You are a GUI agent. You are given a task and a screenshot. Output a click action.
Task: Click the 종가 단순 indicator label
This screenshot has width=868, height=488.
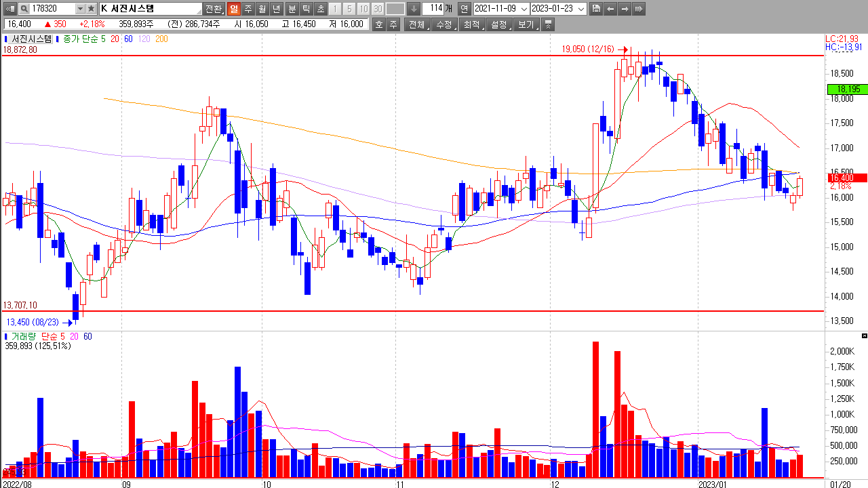[x=80, y=39]
